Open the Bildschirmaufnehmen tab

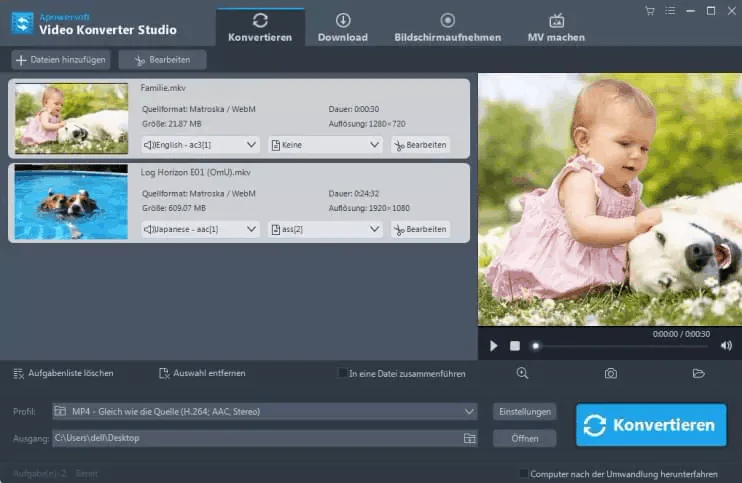(448, 27)
